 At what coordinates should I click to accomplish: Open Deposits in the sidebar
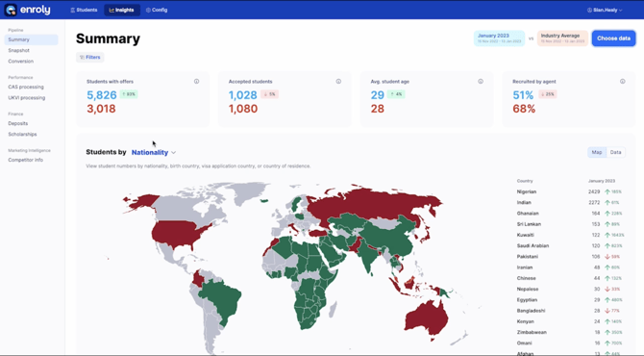coord(18,123)
